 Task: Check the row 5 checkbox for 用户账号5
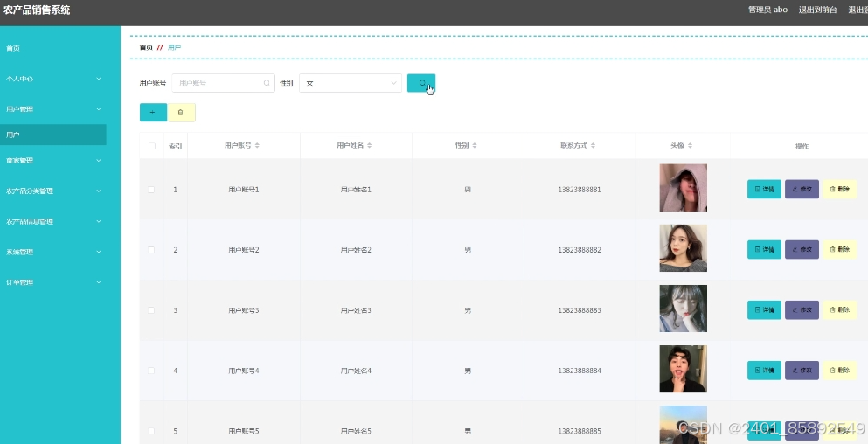click(151, 431)
